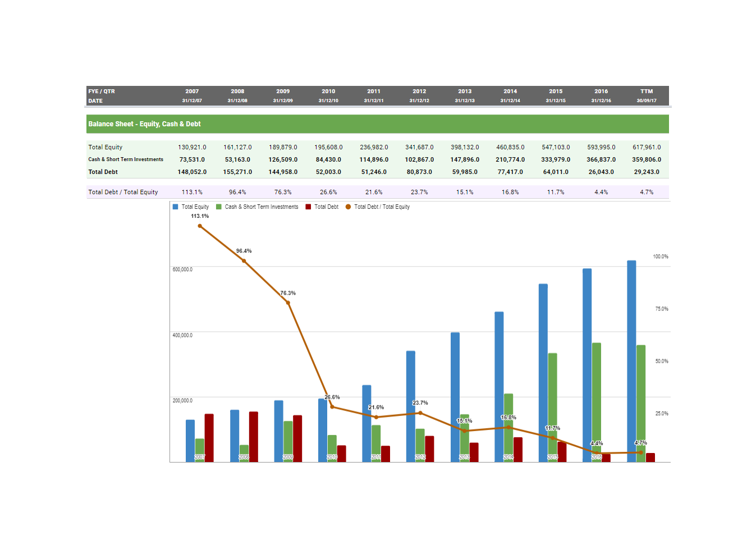Click the Total Equity value 617,961.0

pyautogui.click(x=647, y=147)
